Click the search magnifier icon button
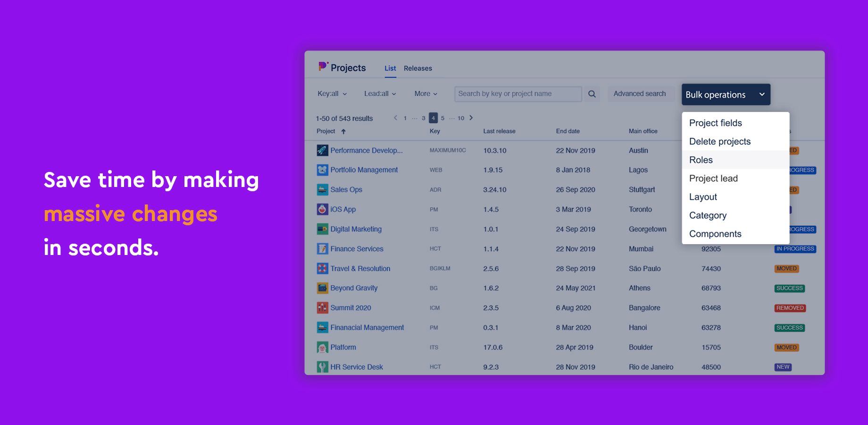This screenshot has width=868, height=425. pyautogui.click(x=592, y=94)
